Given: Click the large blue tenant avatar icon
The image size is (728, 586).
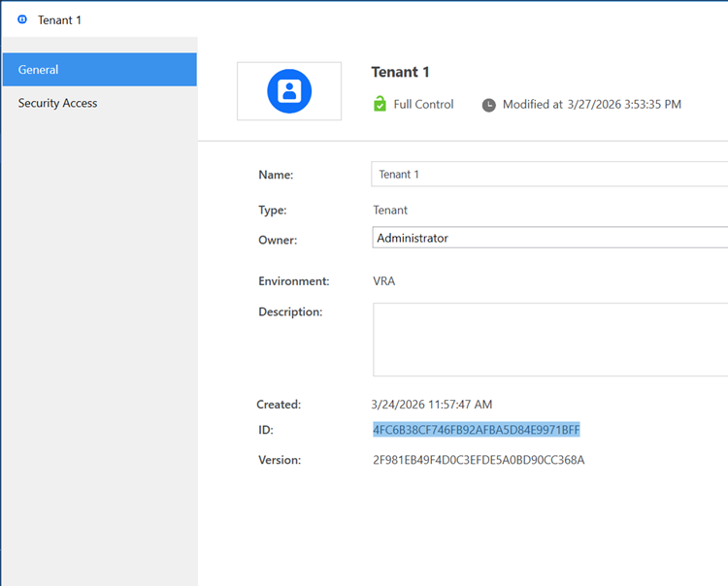Looking at the screenshot, I should coord(289,91).
